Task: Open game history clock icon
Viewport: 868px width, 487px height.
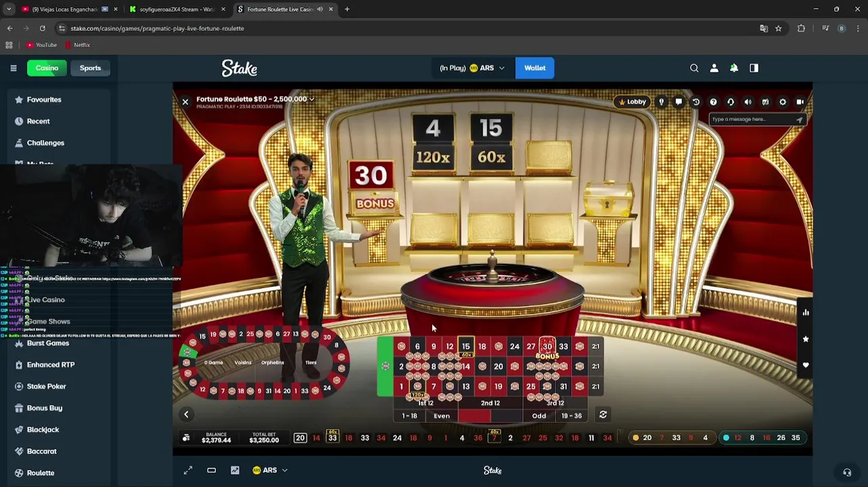Action: [696, 102]
